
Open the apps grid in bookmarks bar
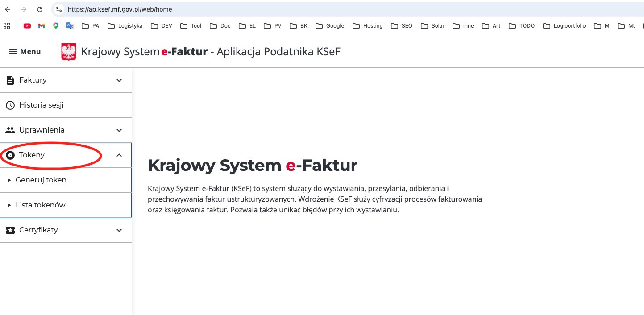(7, 26)
